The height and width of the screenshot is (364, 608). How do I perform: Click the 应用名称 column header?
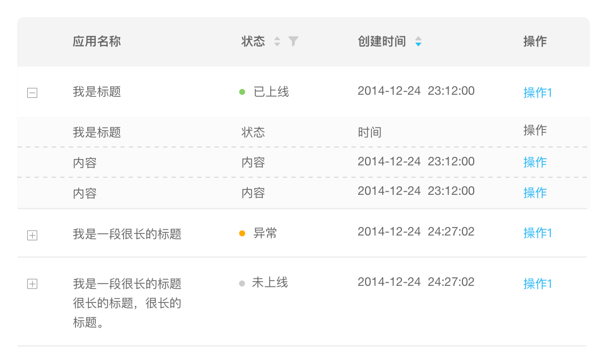click(x=97, y=41)
